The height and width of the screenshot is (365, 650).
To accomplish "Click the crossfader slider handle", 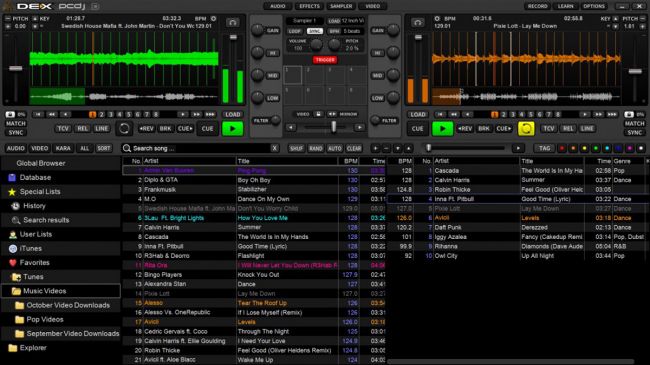I will 333,127.
